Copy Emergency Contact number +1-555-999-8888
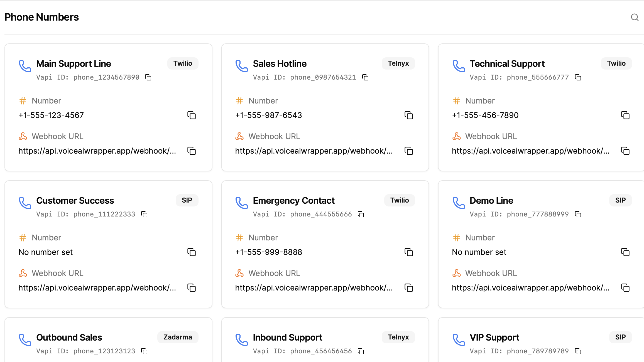Image resolution: width=644 pixels, height=362 pixels. coord(408,252)
